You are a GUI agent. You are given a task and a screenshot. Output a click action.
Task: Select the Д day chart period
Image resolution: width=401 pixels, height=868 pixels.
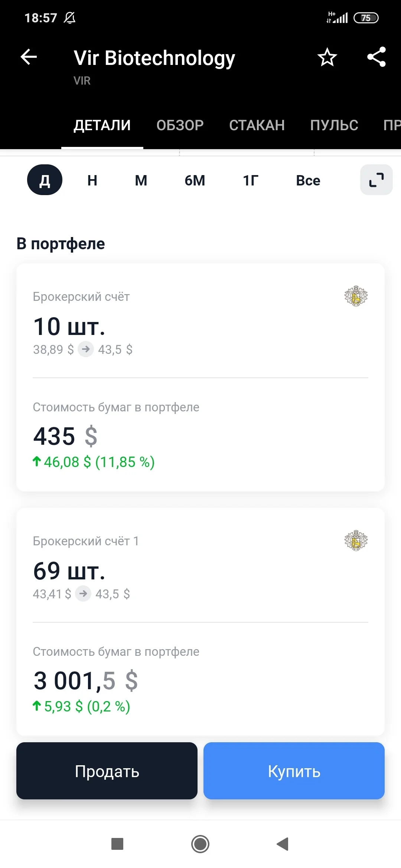click(45, 180)
